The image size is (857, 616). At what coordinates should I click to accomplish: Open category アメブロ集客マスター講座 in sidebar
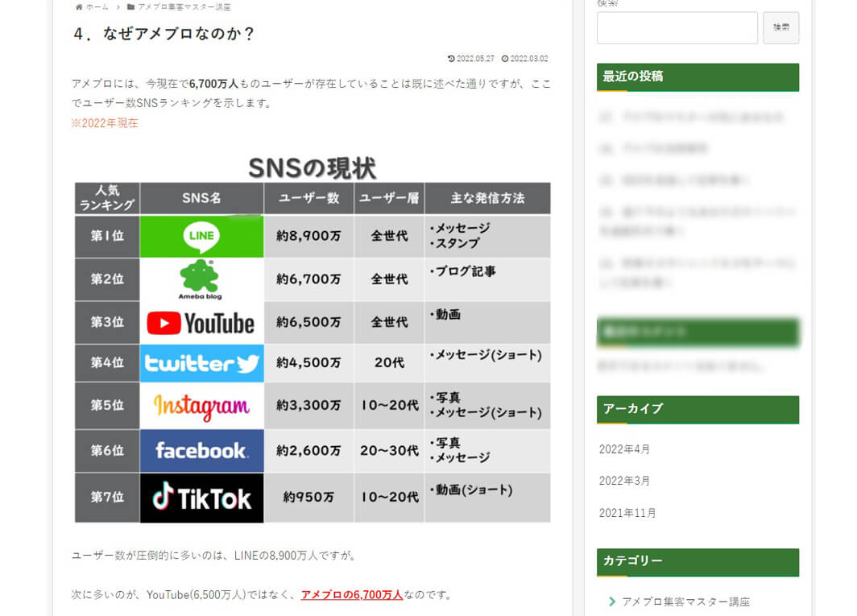tap(686, 602)
